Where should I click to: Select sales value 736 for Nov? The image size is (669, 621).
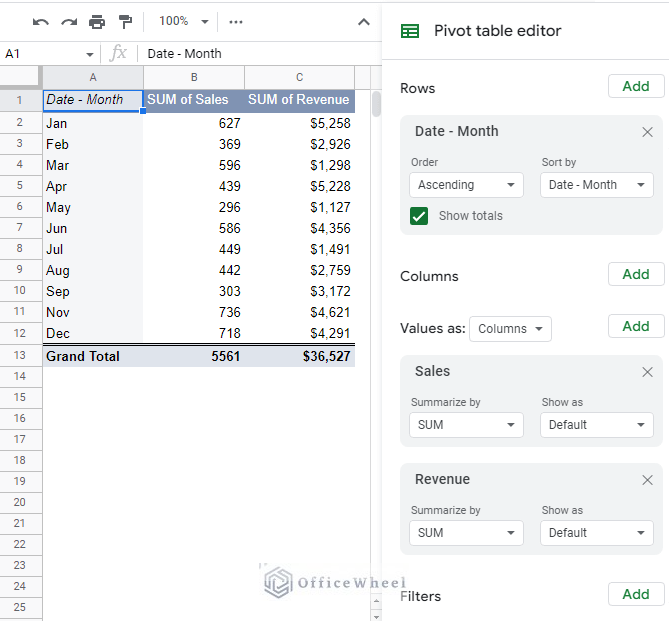[194, 312]
